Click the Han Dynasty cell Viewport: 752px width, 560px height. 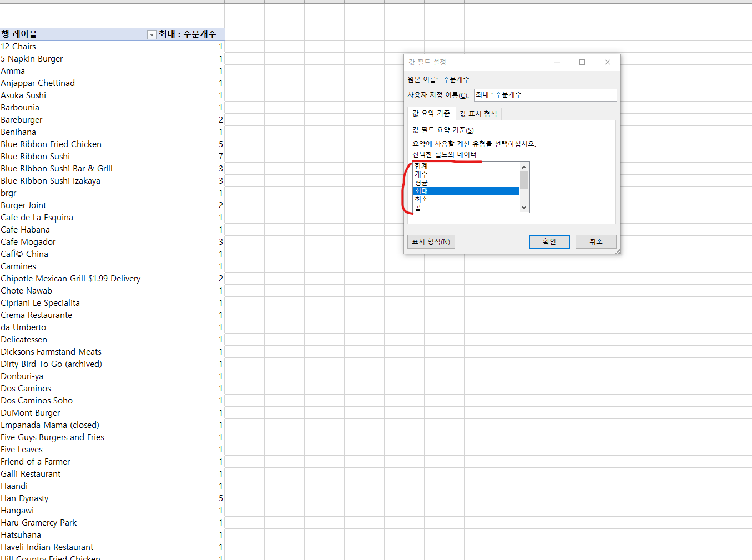78,498
